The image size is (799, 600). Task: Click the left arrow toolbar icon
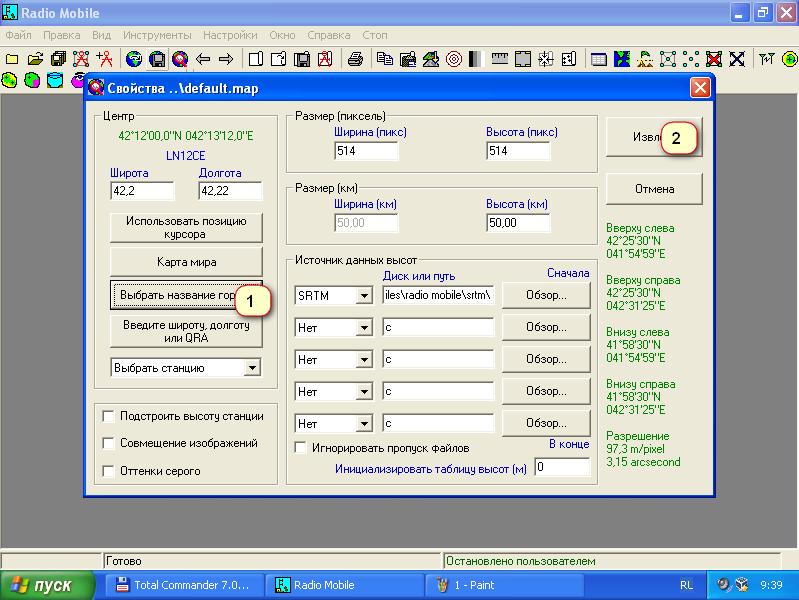tap(205, 59)
